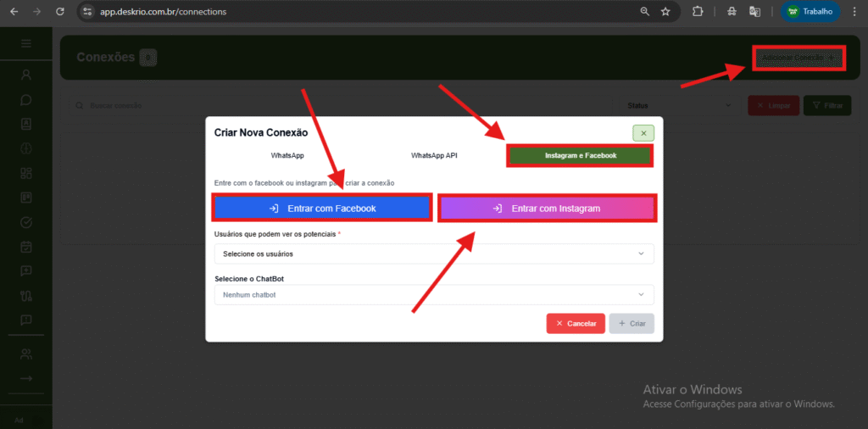Click the Google Translate icon in the toolbar
This screenshot has height=429, width=868.
click(754, 12)
